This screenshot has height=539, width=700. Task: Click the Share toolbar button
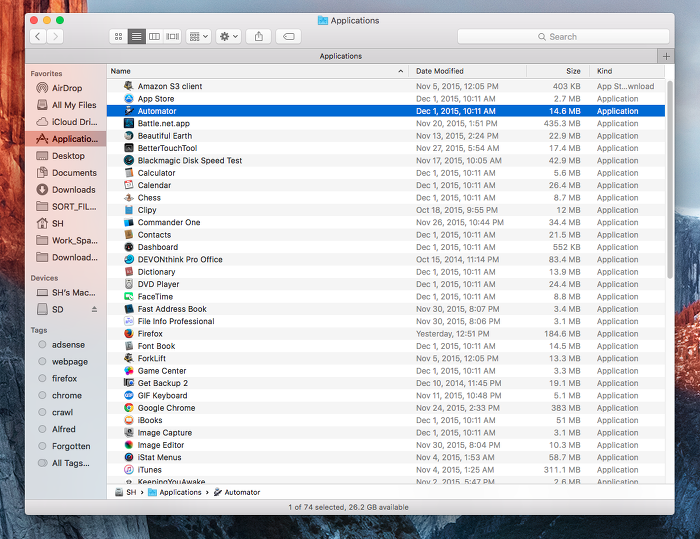259,37
